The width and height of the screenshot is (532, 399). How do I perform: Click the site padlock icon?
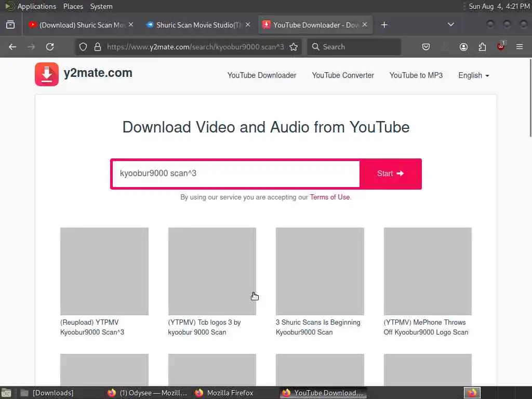click(98, 47)
